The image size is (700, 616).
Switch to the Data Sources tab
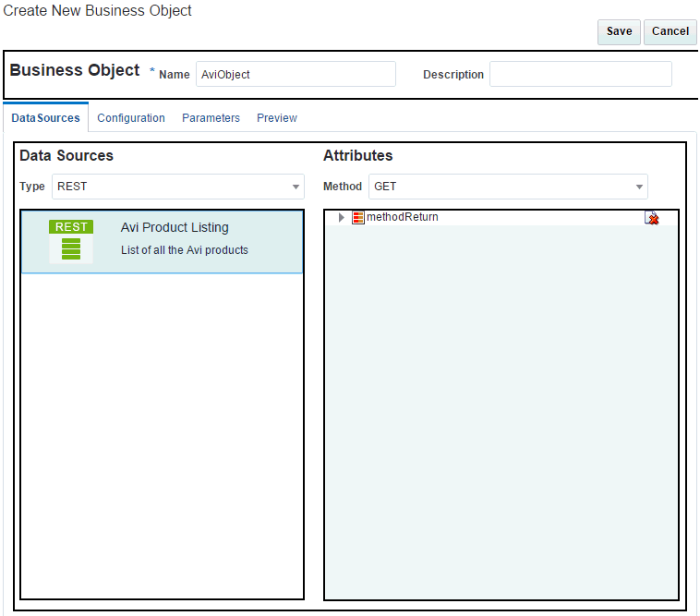click(45, 118)
